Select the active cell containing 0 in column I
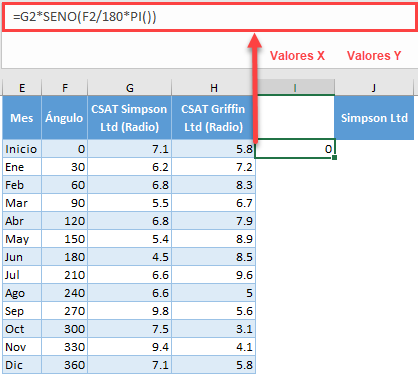 pyautogui.click(x=295, y=149)
